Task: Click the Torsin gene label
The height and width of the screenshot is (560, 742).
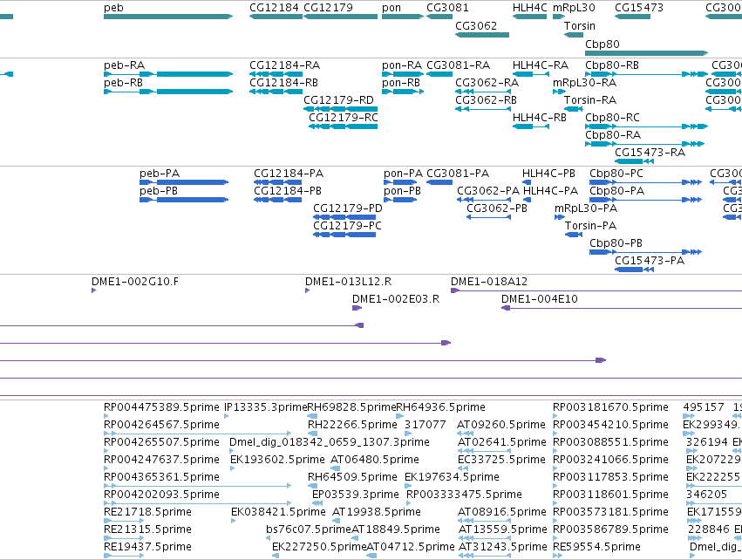Action: 580,26
